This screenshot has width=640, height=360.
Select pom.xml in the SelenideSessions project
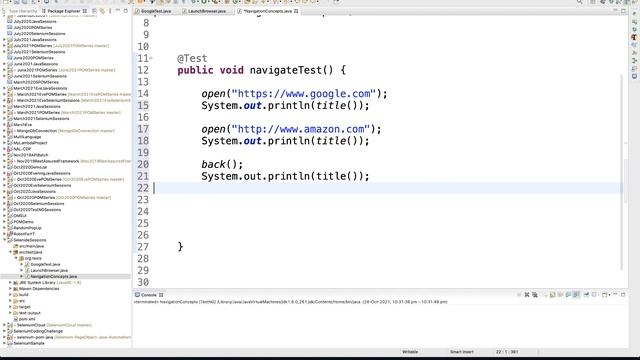pos(27,319)
